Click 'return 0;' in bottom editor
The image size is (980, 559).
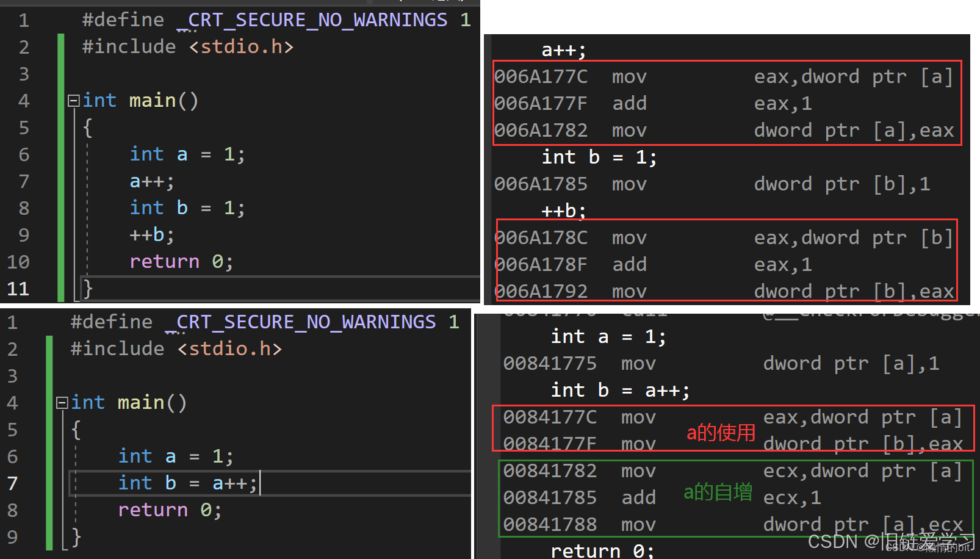(x=170, y=510)
